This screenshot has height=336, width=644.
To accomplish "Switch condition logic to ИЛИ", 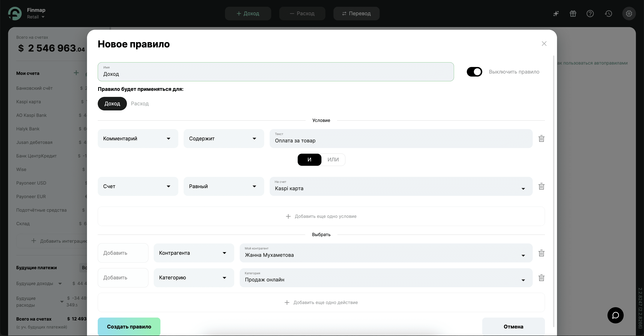I will point(333,160).
